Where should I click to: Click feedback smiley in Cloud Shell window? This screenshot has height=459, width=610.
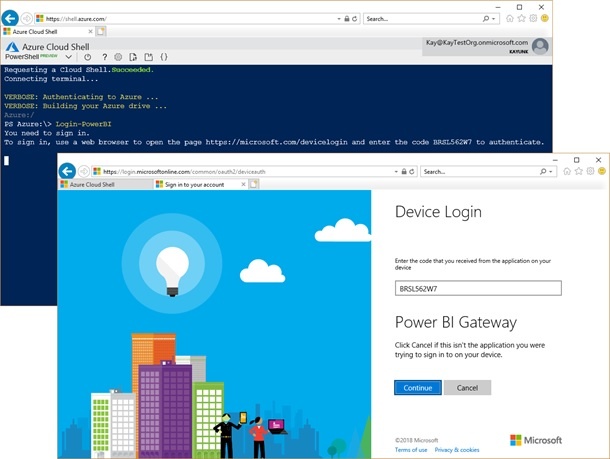(545, 18)
